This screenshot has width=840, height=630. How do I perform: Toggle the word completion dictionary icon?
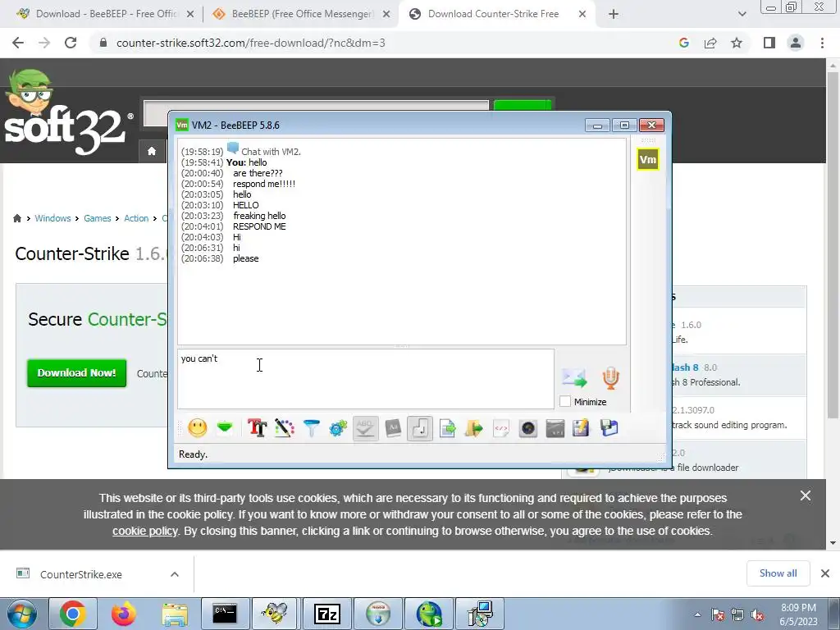pyautogui.click(x=393, y=428)
